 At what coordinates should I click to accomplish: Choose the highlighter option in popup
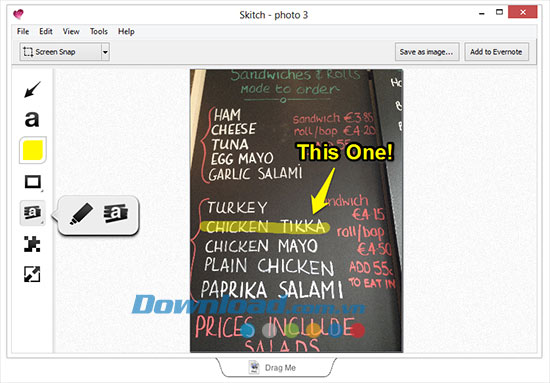pos(115,214)
